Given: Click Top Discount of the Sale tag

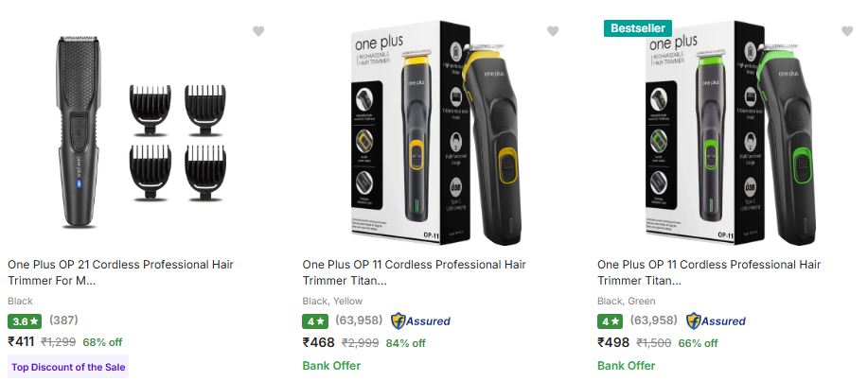Looking at the screenshot, I should pyautogui.click(x=68, y=367).
